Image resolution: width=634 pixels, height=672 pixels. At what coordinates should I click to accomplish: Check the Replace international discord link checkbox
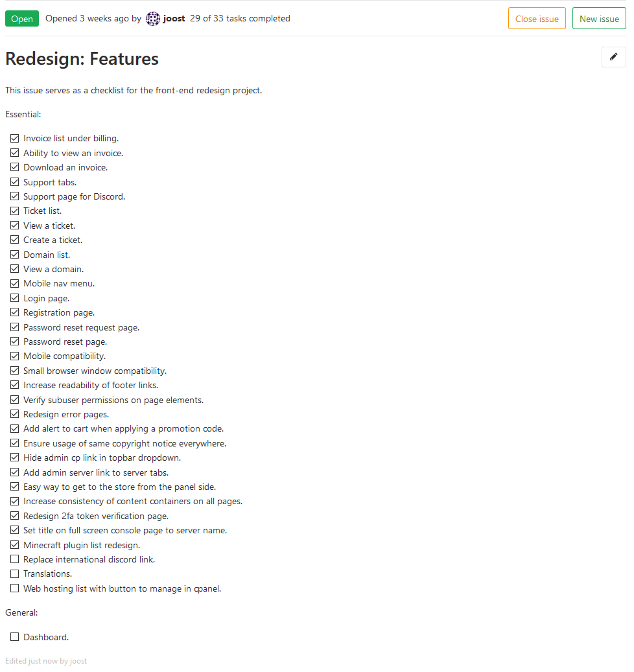tap(15, 559)
